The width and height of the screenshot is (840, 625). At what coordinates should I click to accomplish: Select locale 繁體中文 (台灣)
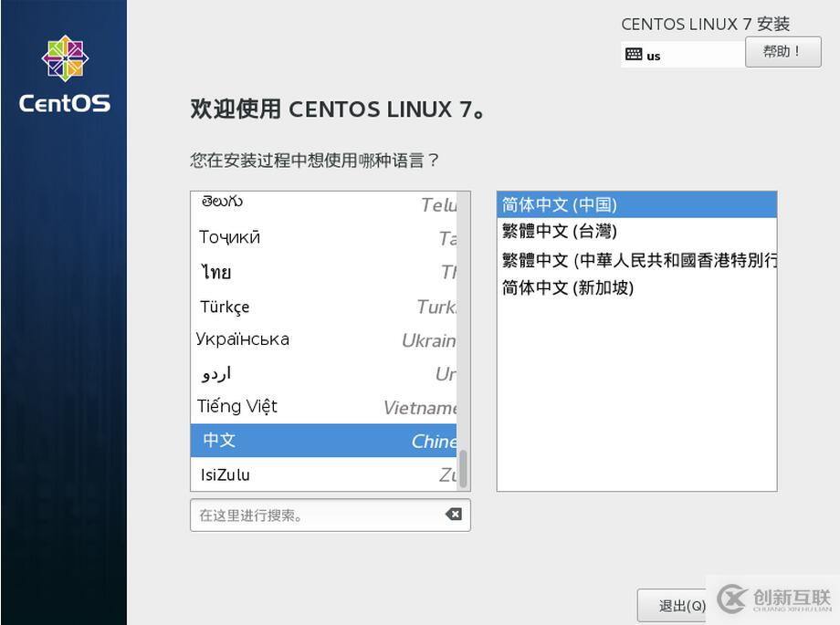(636, 232)
